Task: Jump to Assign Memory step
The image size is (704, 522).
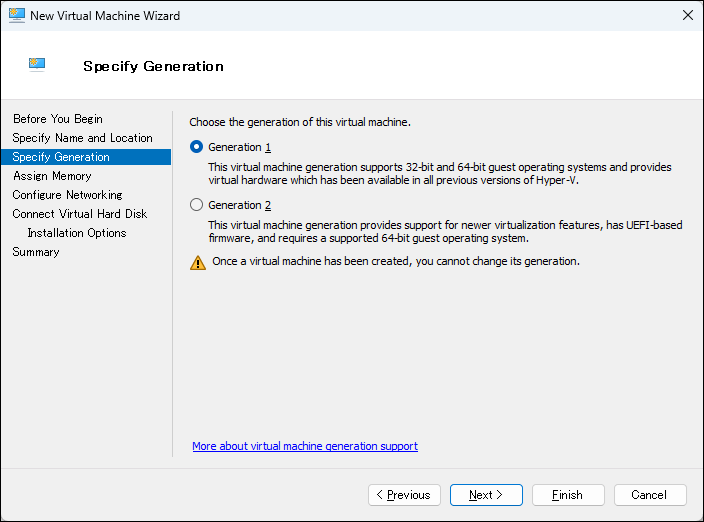Action: (52, 176)
